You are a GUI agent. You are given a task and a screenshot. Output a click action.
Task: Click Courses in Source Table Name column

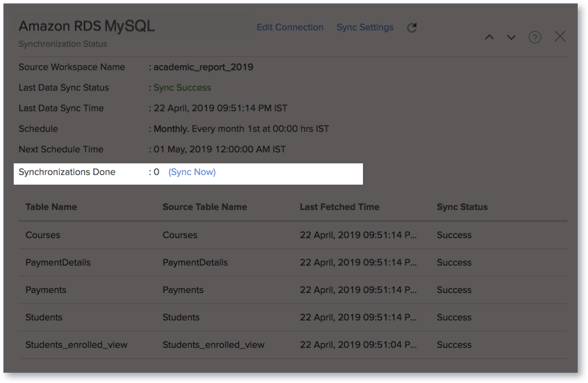pos(180,235)
